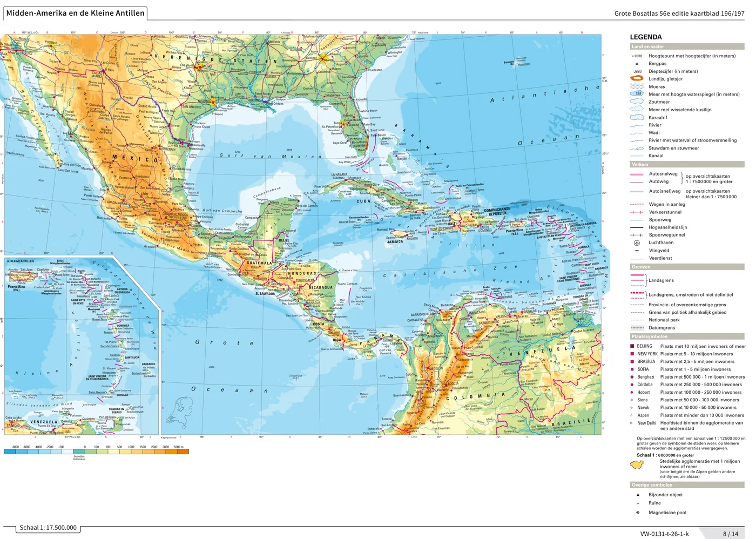The width and height of the screenshot is (756, 539).
Task: Click the Stuwdam en stuwmeer symbol
Action: (x=637, y=148)
